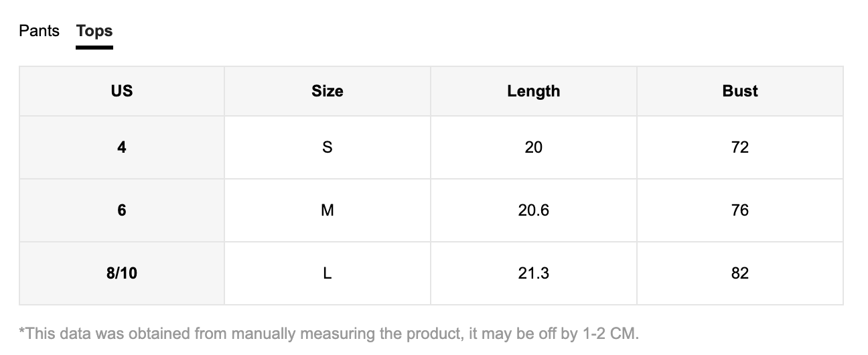Click the manual measuring disclaimer footnote

[329, 333]
